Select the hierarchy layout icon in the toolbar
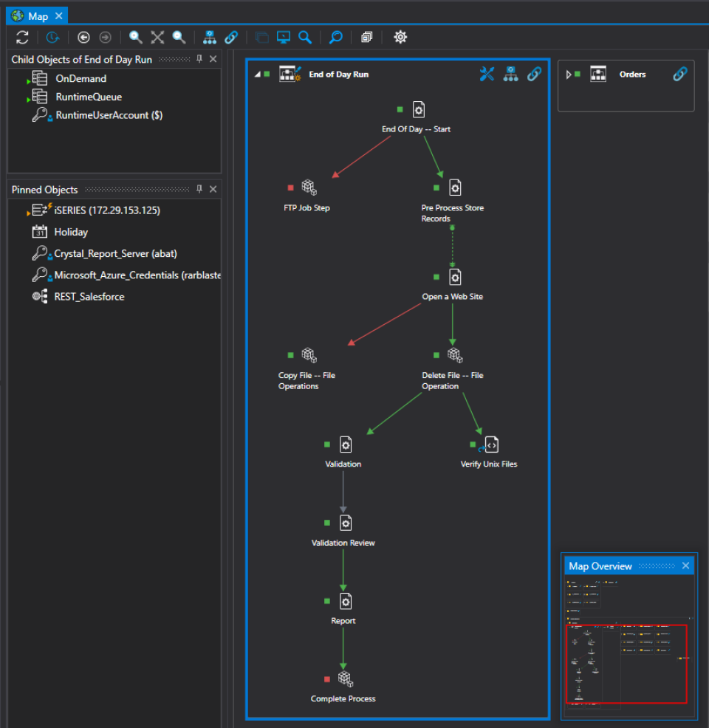Viewport: 709px width, 728px height. pos(210,37)
